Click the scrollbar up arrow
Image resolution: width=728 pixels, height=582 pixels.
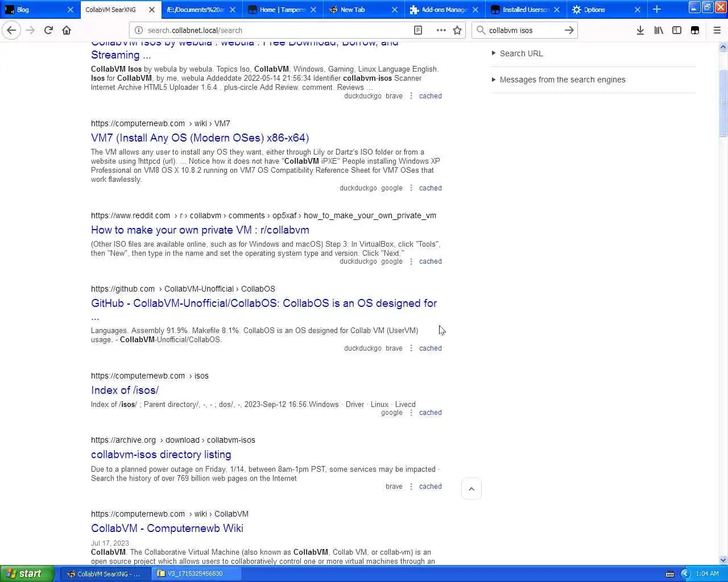pos(723,47)
